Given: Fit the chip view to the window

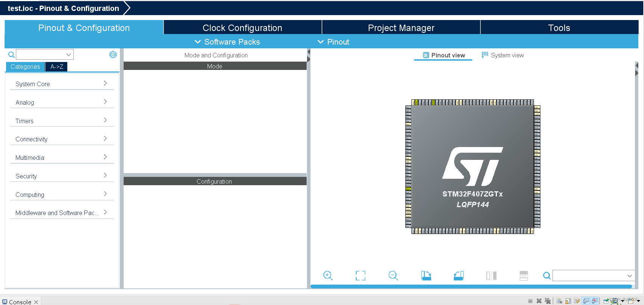Looking at the screenshot, I should [360, 276].
